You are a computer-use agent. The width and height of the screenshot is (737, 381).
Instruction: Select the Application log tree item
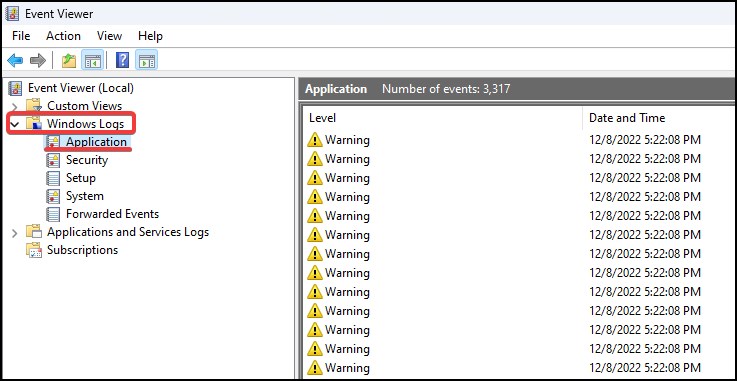point(96,142)
